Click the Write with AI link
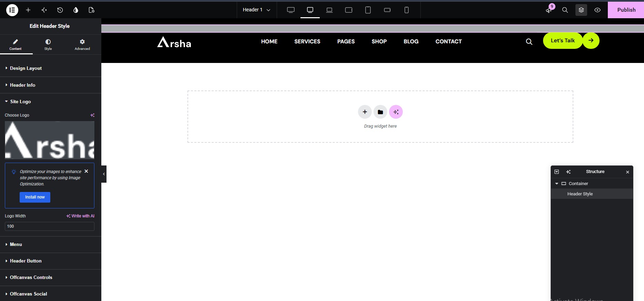The image size is (644, 301). point(80,216)
